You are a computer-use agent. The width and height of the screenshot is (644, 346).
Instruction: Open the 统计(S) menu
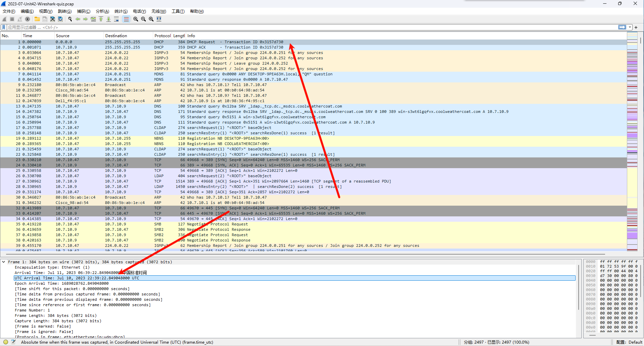pyautogui.click(x=121, y=11)
